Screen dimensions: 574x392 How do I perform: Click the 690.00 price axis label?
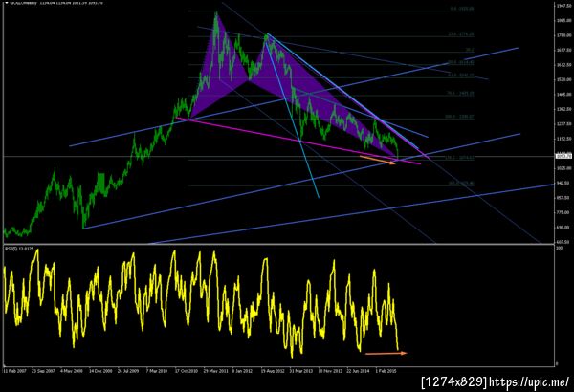coord(564,228)
